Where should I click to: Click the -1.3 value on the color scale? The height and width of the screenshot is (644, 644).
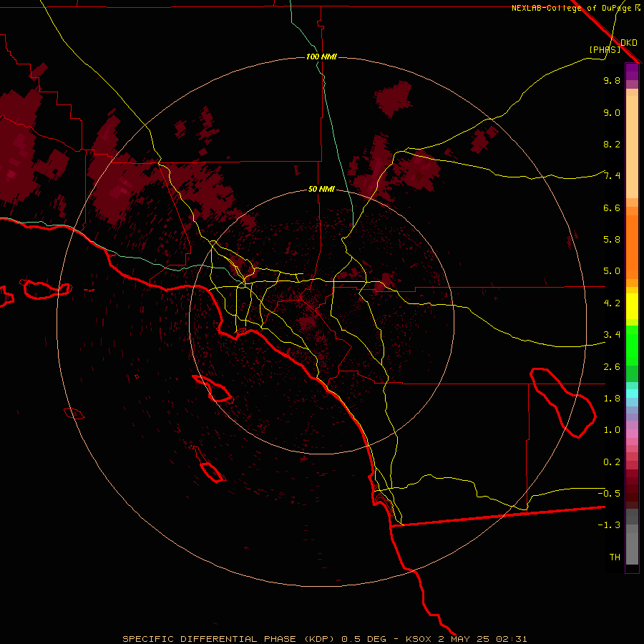609,525
